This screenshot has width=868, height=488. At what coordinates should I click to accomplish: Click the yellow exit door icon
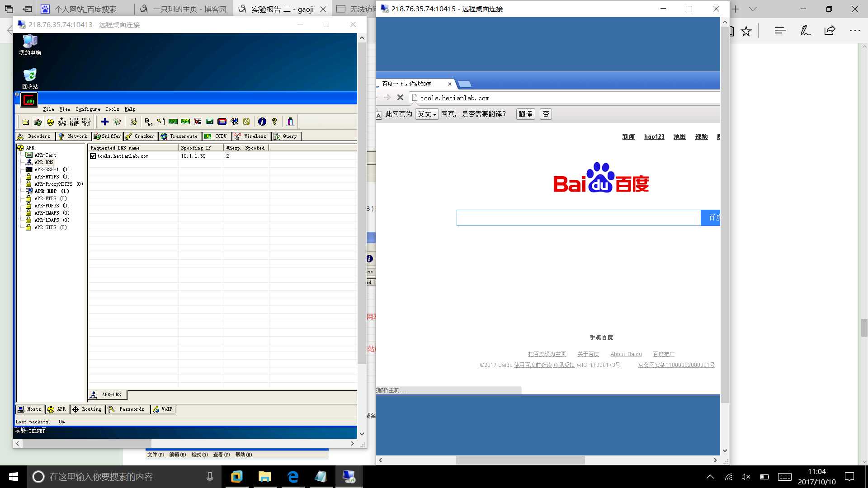click(290, 122)
